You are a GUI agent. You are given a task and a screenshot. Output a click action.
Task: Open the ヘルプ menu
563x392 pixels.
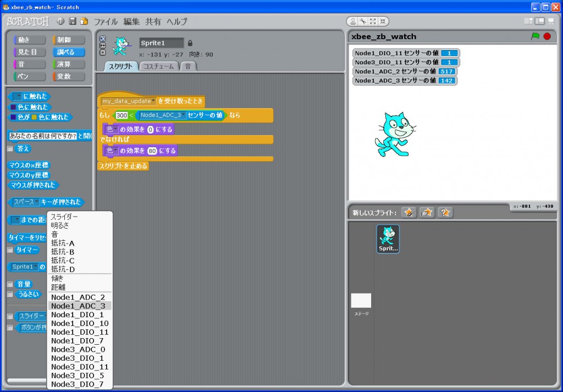pos(177,21)
